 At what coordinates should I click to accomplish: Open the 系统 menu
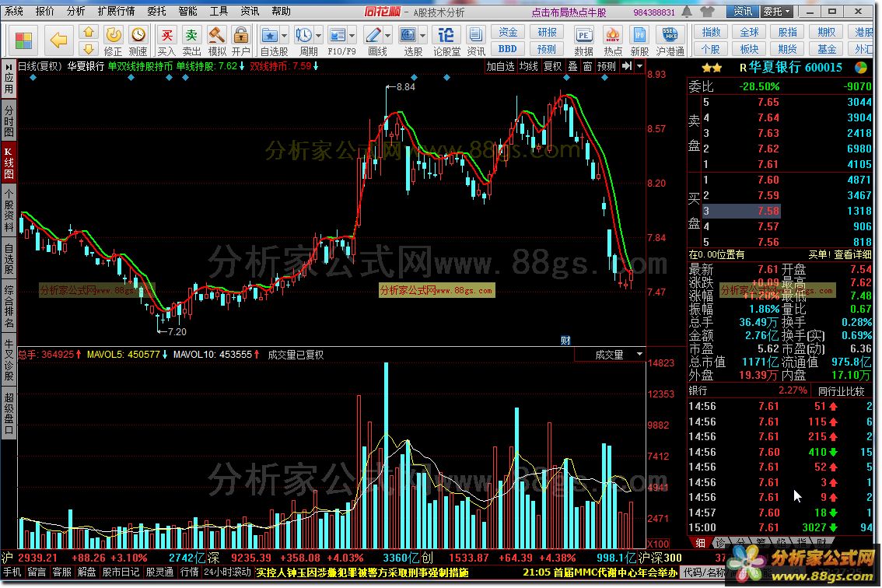(x=14, y=11)
